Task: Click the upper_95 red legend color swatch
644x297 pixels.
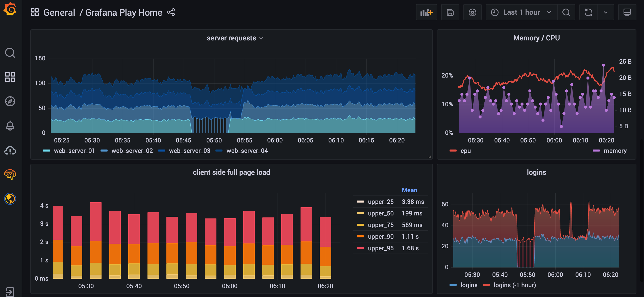Action: (360, 248)
